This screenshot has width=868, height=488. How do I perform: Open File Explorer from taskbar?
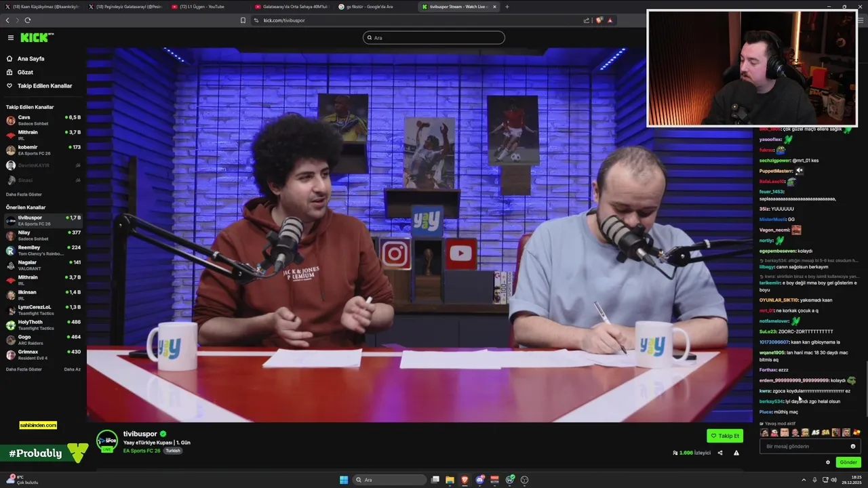[x=450, y=480]
